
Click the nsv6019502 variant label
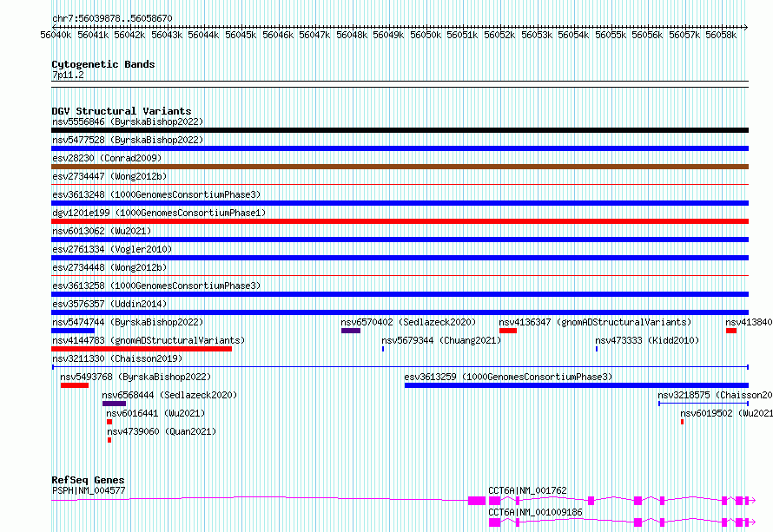pyautogui.click(x=726, y=413)
